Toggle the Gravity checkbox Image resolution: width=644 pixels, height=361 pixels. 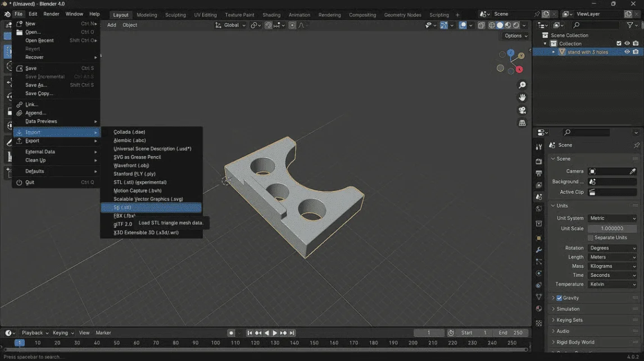[559, 298]
